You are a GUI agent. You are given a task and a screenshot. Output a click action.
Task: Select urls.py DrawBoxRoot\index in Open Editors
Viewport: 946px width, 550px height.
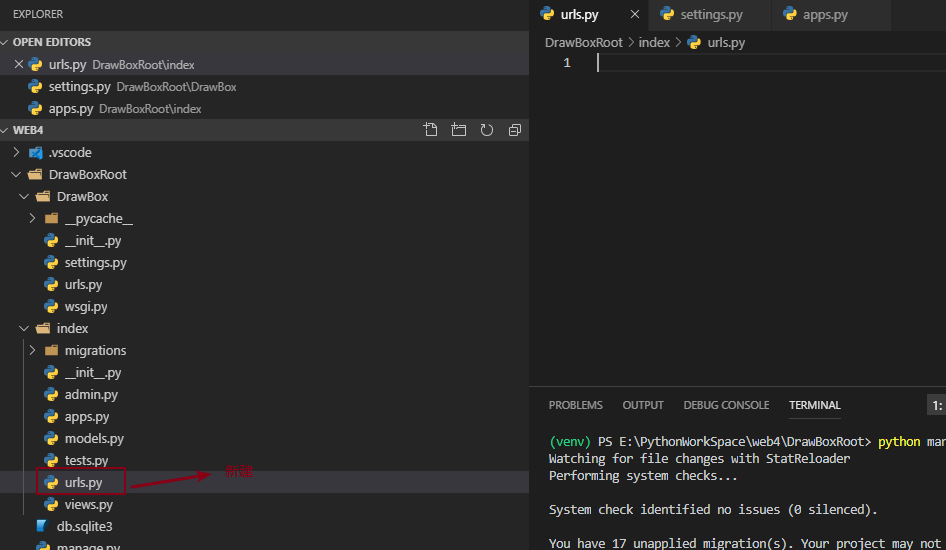point(264,64)
